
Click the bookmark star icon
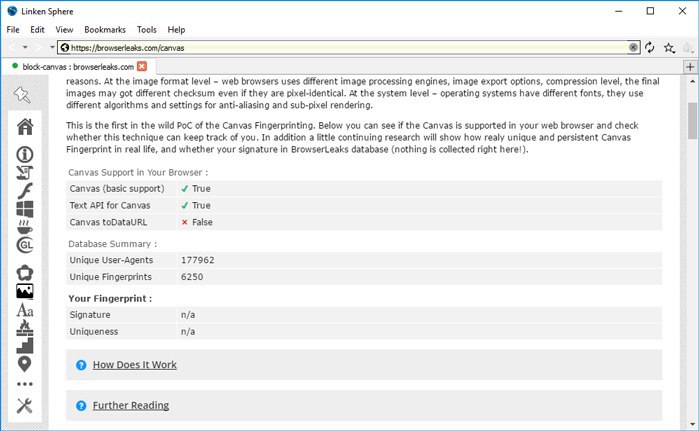coord(669,48)
